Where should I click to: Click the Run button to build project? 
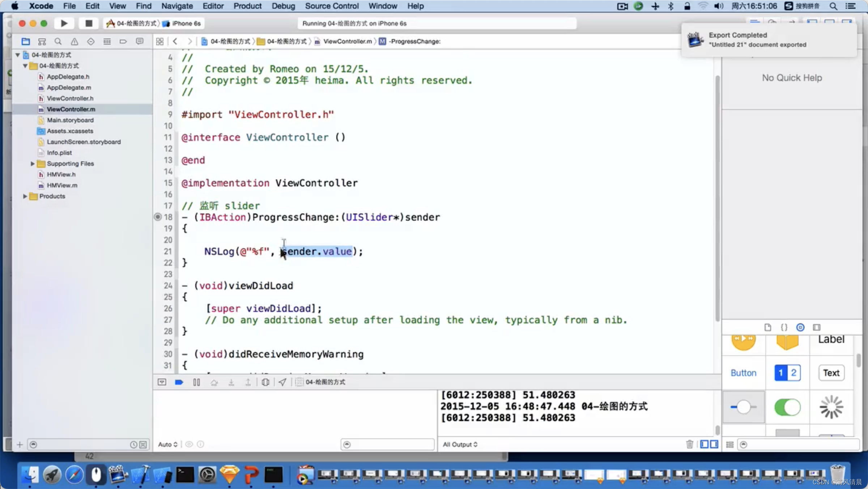pyautogui.click(x=64, y=23)
